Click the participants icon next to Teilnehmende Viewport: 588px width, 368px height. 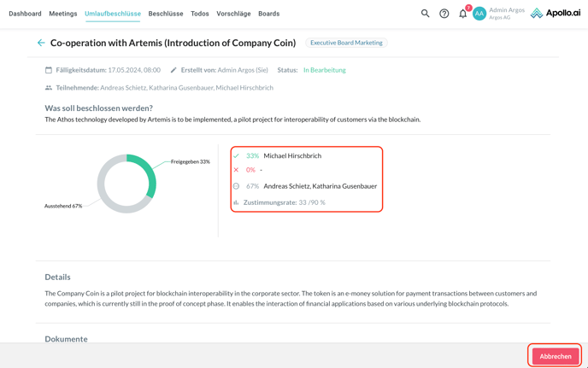coord(49,88)
